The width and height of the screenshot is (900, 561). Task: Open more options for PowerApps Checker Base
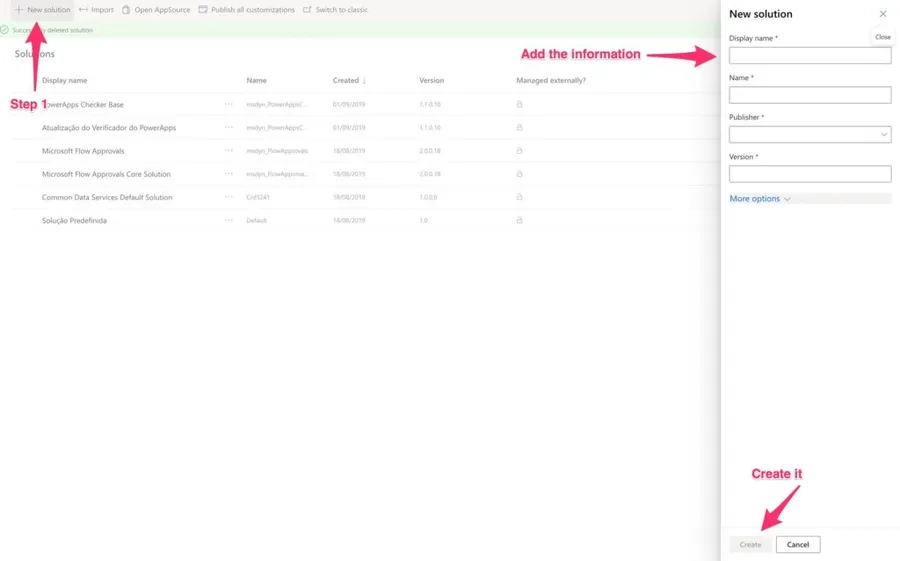pos(228,104)
